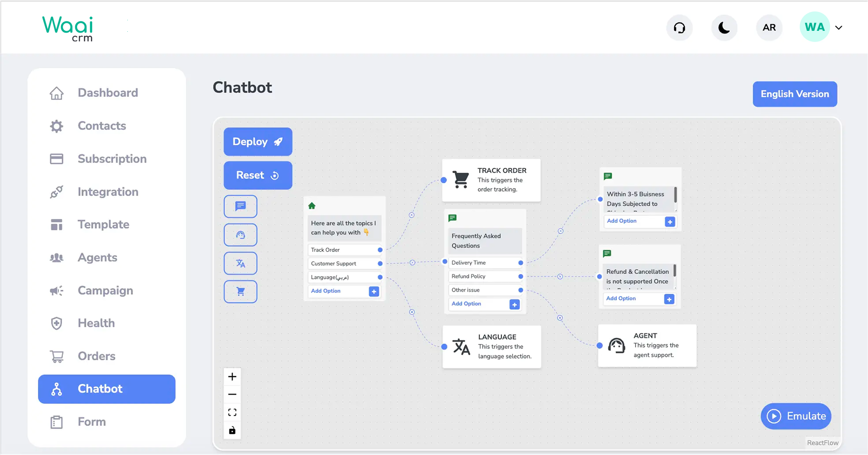
Task: Delete edge between Track Order and TRACK ORDER node
Action: (x=411, y=215)
